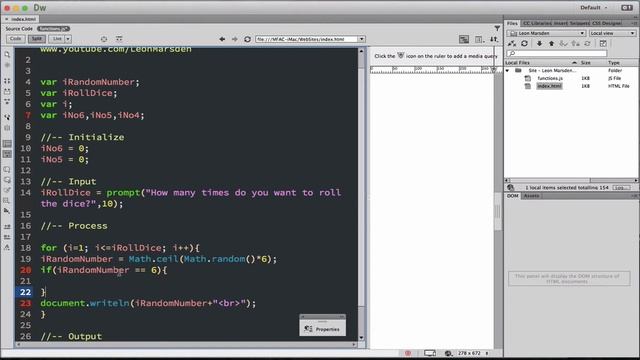Viewport: 640px width, 360px height.
Task: Sort files by Local Files column header
Action: [541, 63]
